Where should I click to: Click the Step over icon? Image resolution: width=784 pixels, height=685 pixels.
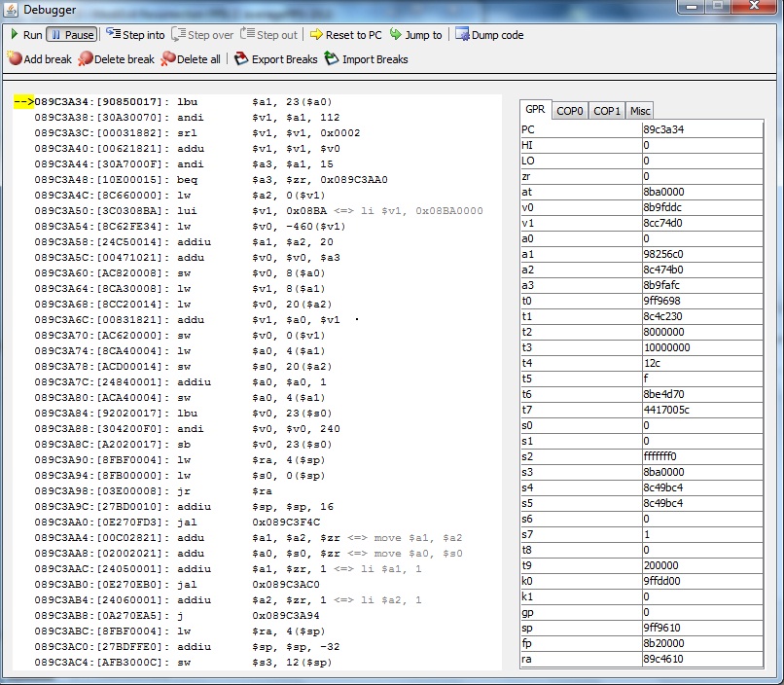point(178,35)
